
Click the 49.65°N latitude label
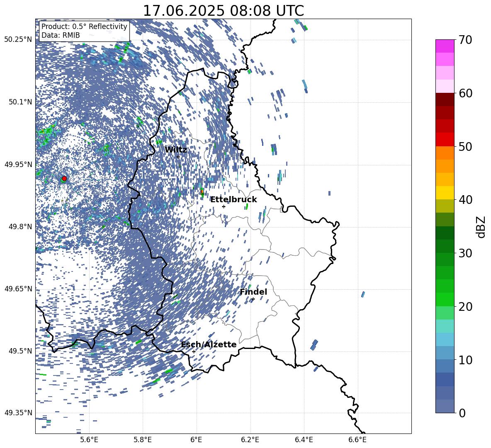tap(18, 289)
